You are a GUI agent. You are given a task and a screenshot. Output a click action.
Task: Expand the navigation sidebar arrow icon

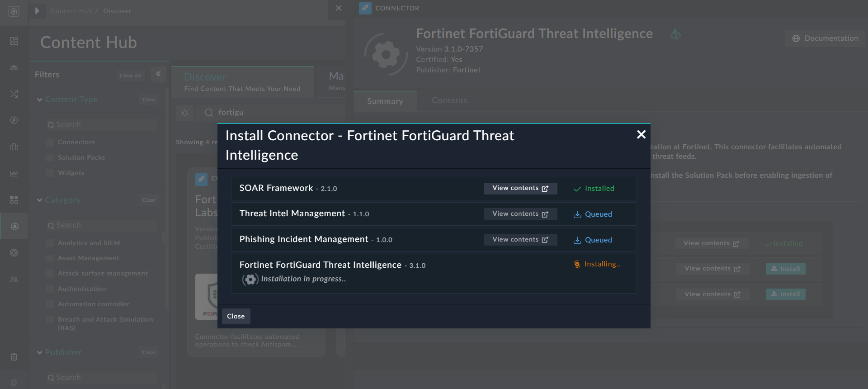pyautogui.click(x=37, y=11)
